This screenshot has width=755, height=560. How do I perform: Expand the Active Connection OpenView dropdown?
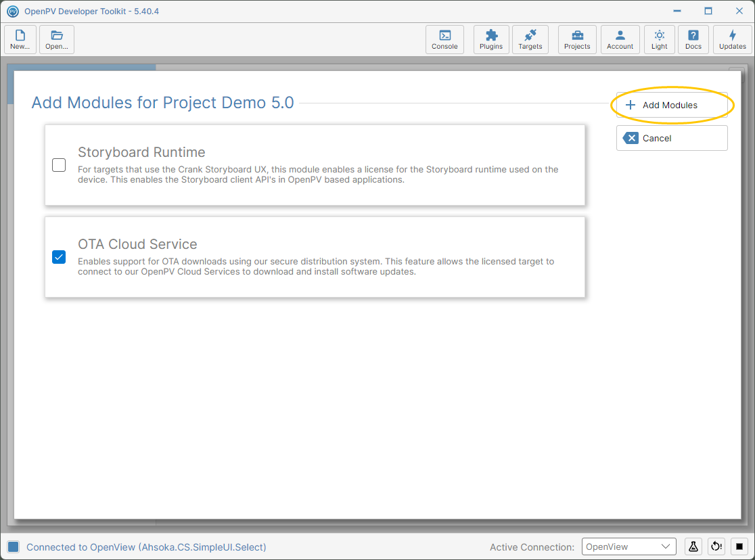coord(629,546)
